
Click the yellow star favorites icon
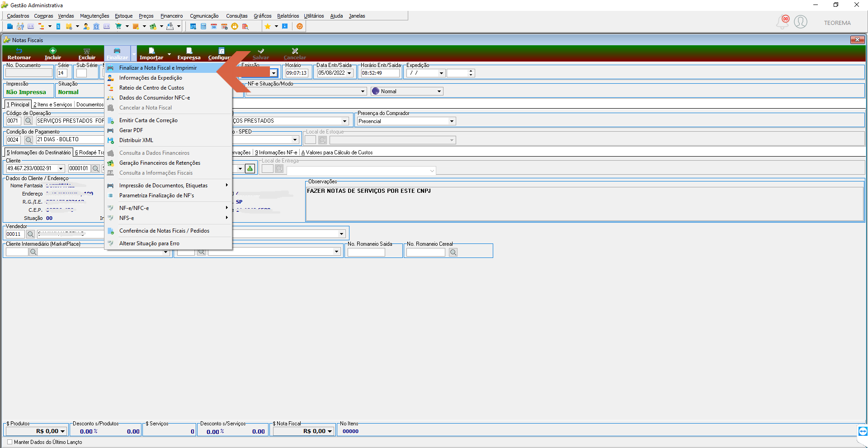(268, 26)
